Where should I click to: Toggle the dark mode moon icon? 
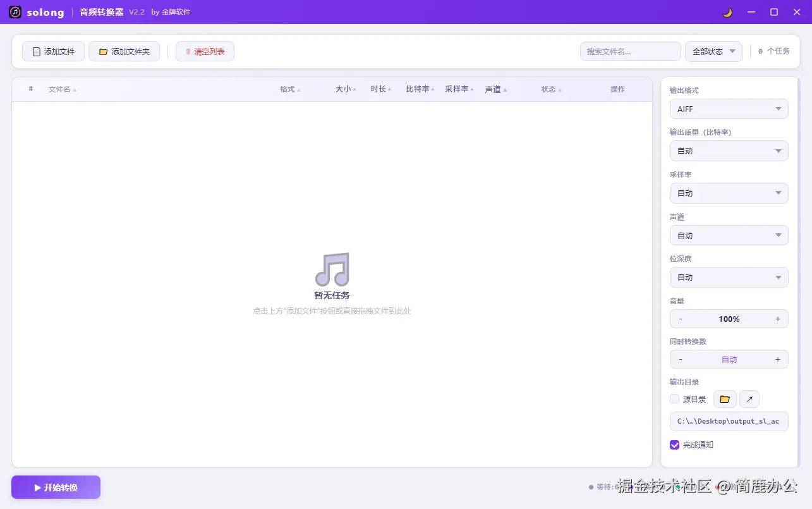click(726, 12)
